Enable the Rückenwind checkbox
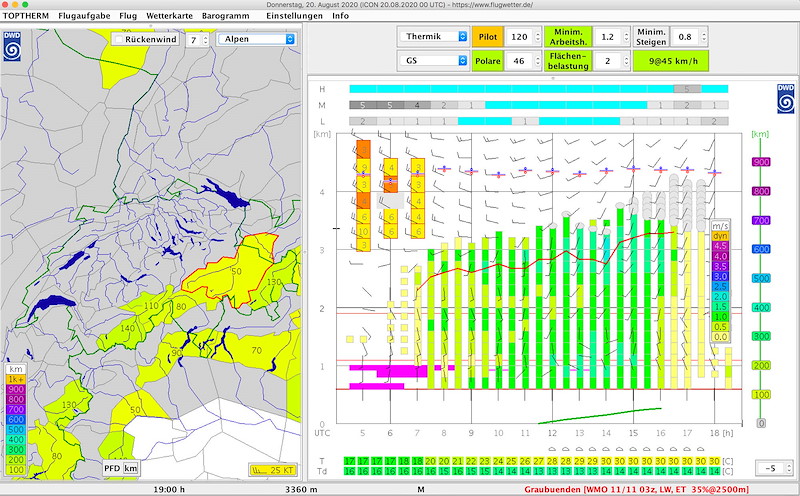The image size is (800, 496). click(118, 40)
